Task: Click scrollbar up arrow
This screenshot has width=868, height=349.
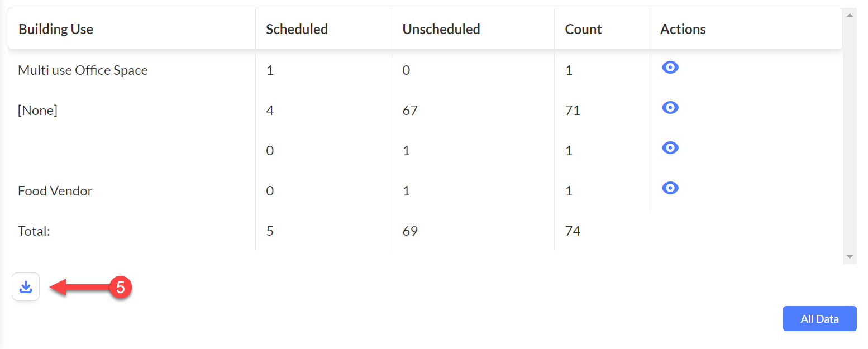Action: [850, 15]
